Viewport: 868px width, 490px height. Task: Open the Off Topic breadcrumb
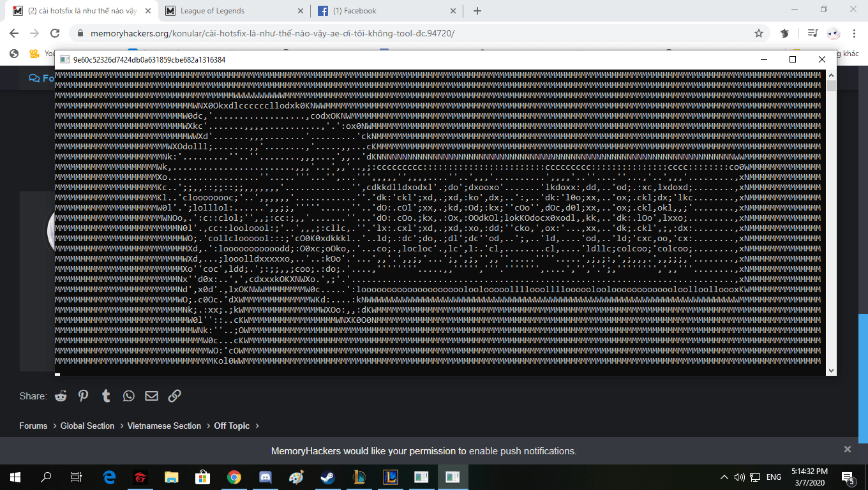coord(232,426)
